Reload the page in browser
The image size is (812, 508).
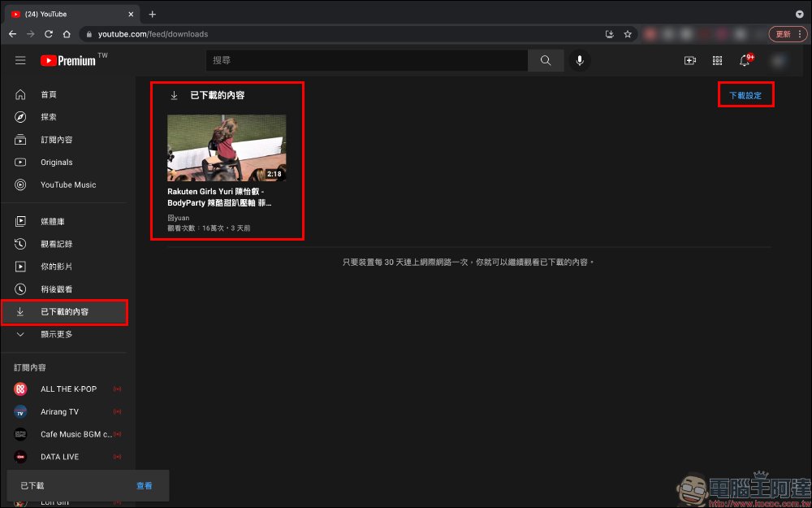49,34
